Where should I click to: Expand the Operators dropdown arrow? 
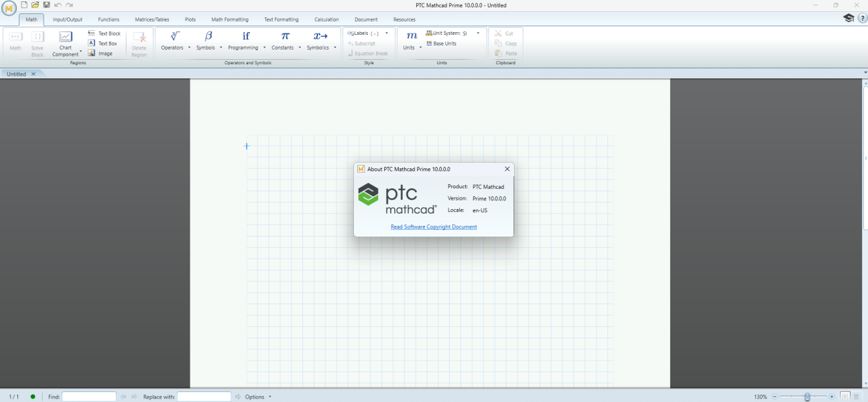[190, 48]
